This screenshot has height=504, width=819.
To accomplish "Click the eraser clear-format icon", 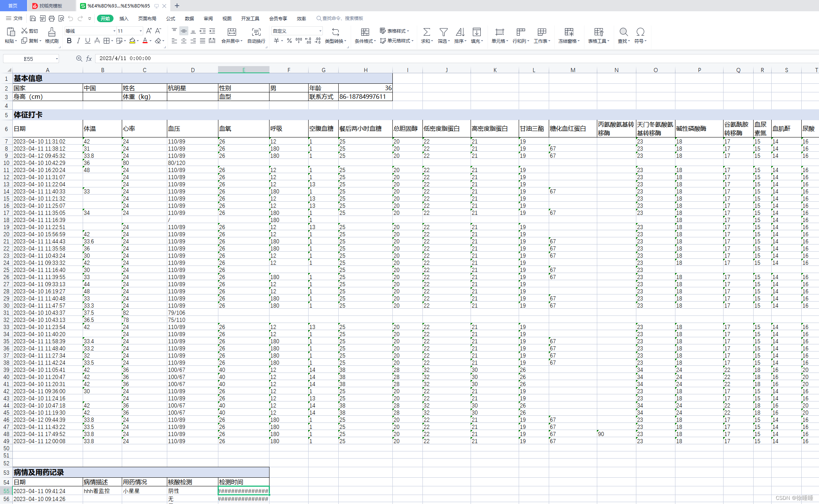I will pos(158,41).
